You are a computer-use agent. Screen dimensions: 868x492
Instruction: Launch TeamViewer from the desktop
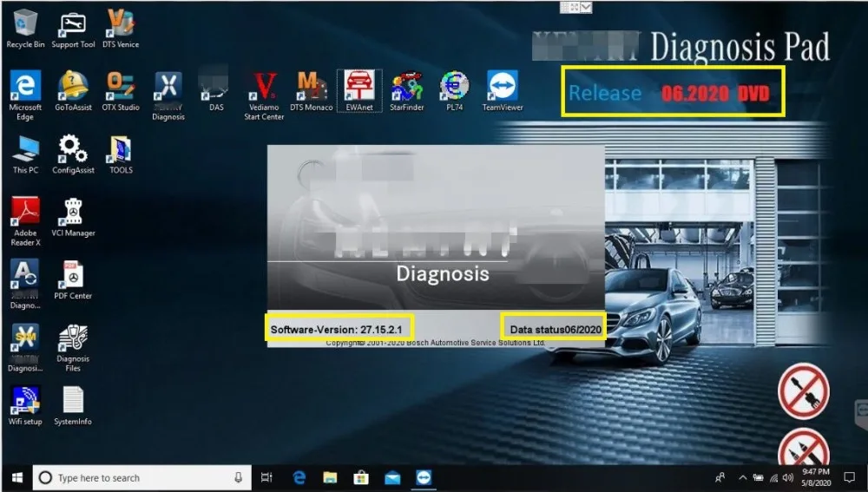(502, 91)
